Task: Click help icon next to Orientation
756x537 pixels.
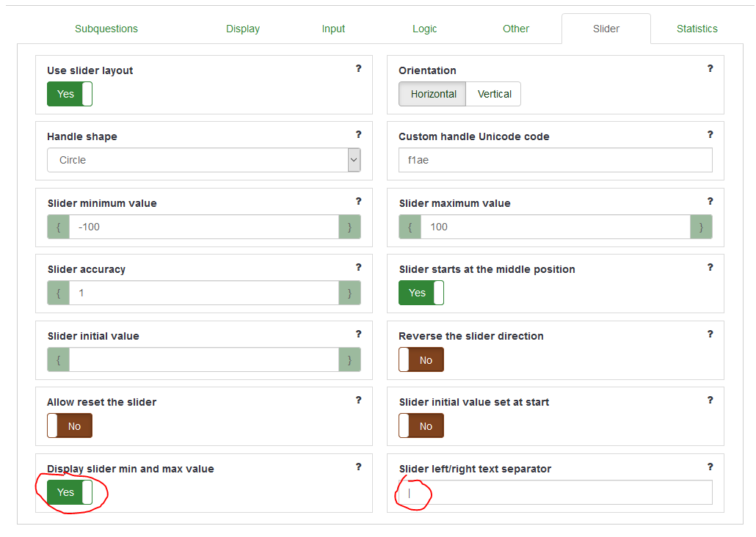Action: point(710,68)
